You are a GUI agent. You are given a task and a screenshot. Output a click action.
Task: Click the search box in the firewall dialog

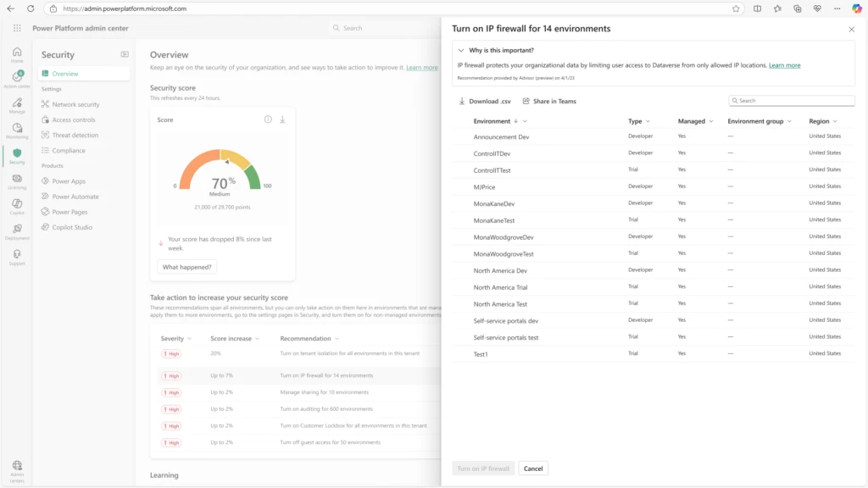point(790,101)
